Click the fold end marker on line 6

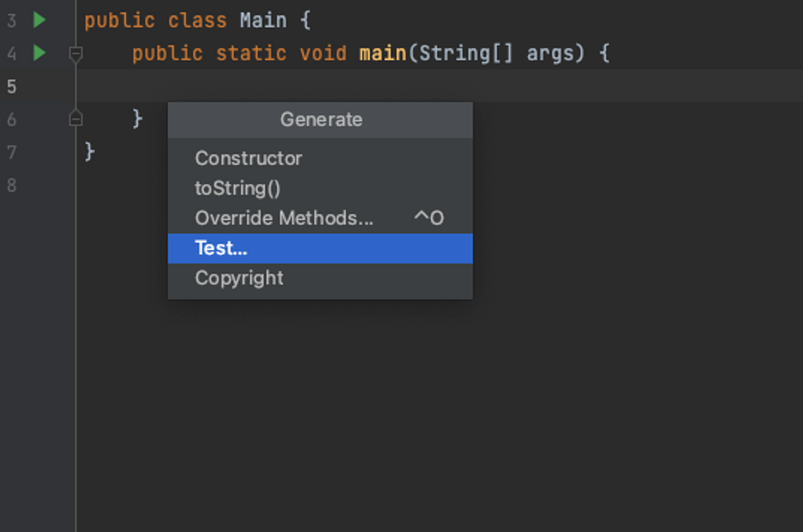(76, 119)
